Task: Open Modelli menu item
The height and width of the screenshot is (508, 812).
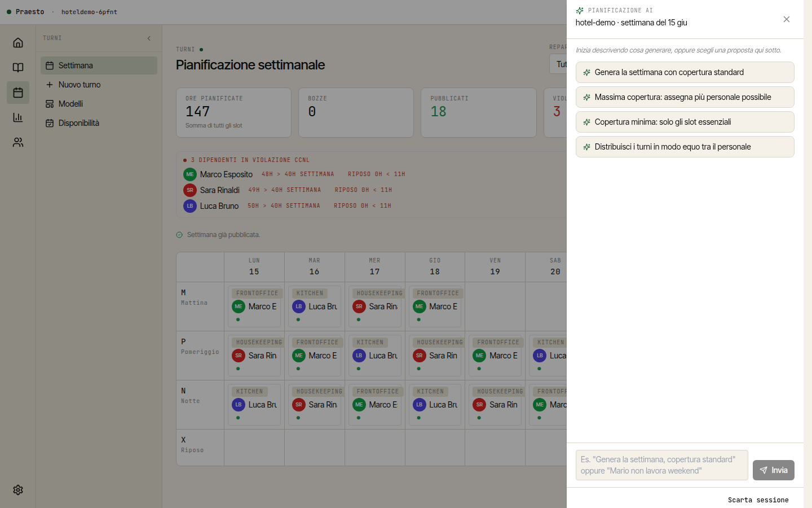Action: (x=99, y=104)
